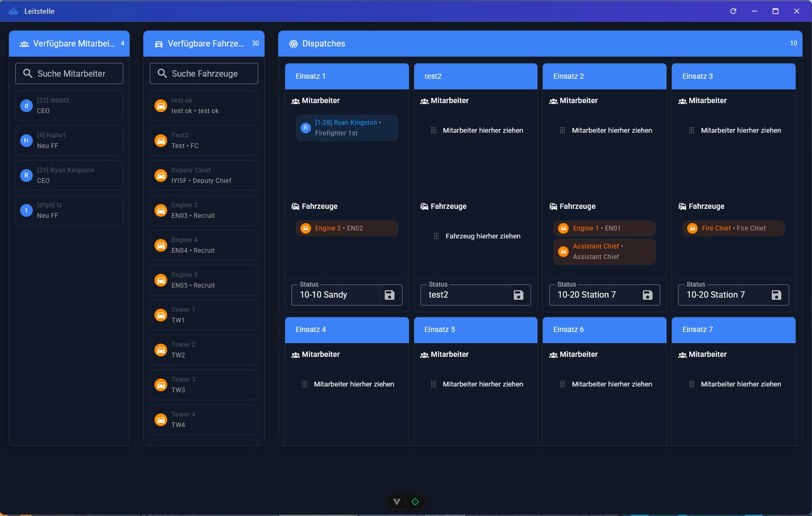
Task: Click the search icon in Suche Mitarbeiter
Action: [x=28, y=73]
